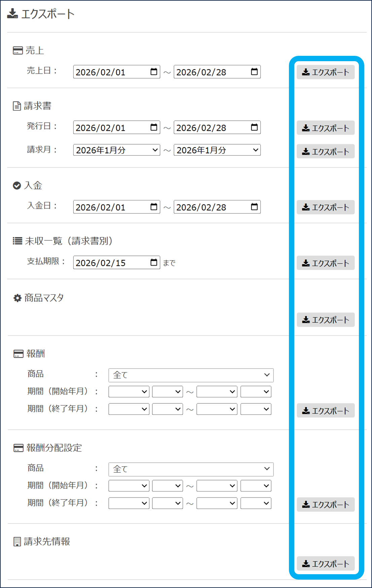Click the 商品マスタ gear icon
Viewport: 372px width, 588px height.
[17, 298]
